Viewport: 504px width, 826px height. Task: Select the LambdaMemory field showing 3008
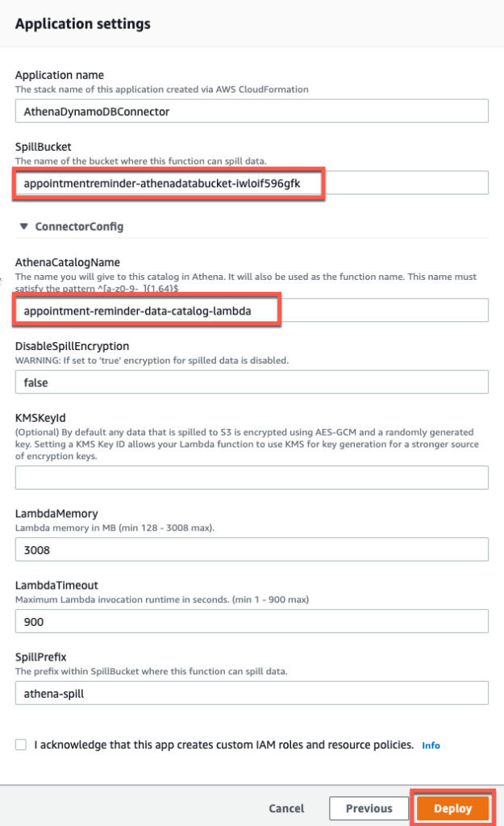250,549
